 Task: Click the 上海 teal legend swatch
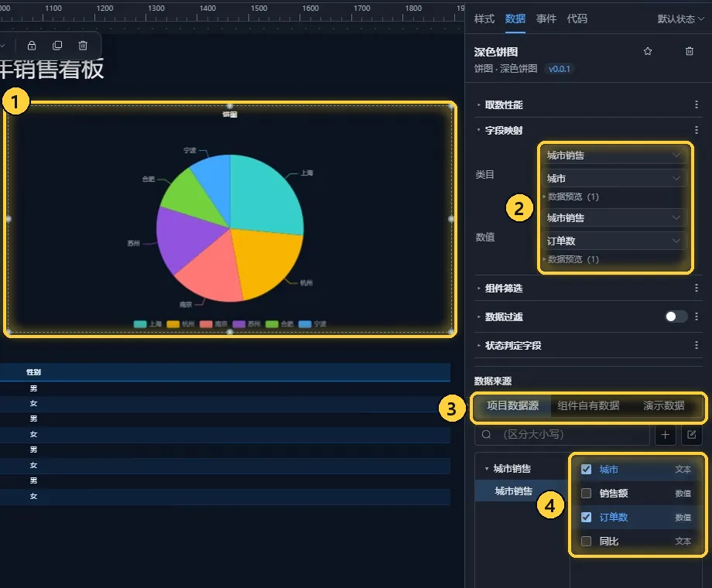(x=140, y=323)
